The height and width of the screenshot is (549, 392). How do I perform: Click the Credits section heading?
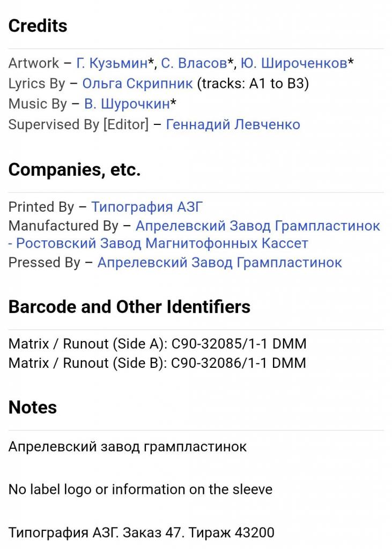(38, 26)
